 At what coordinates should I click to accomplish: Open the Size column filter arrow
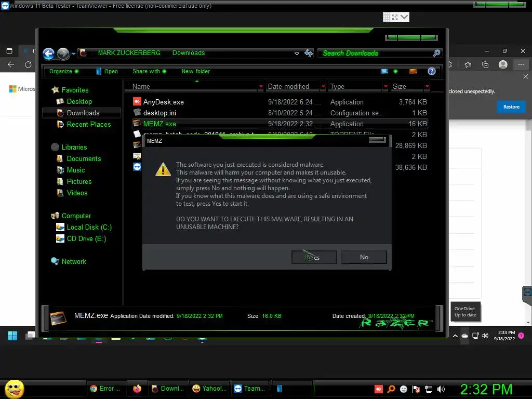pyautogui.click(x=427, y=87)
